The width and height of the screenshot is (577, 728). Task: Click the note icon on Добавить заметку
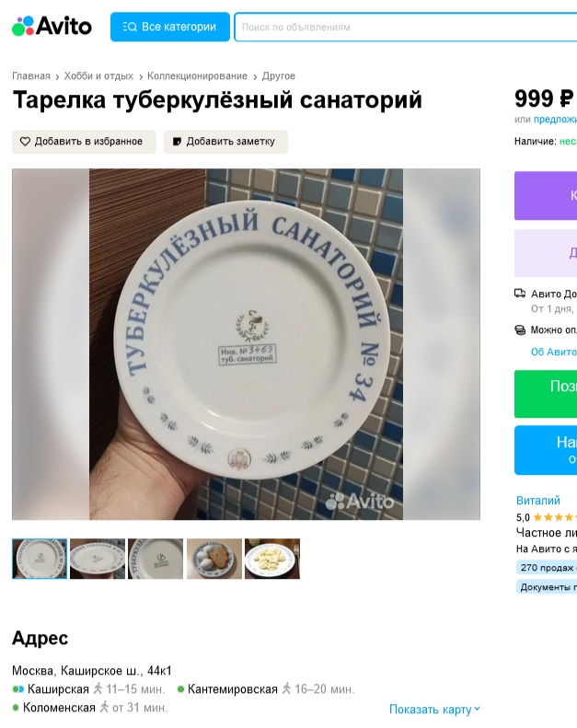coord(177,142)
